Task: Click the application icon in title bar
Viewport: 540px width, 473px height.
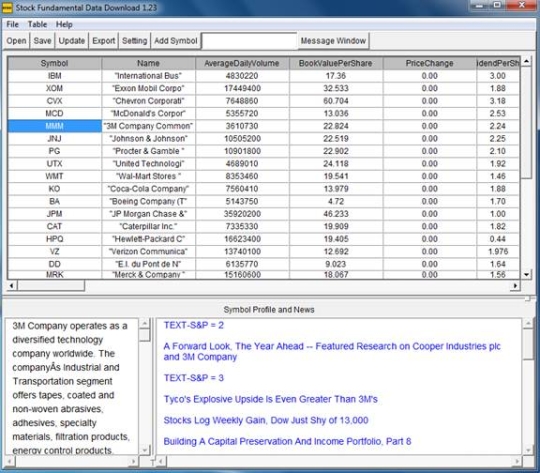Action: click(x=7, y=8)
